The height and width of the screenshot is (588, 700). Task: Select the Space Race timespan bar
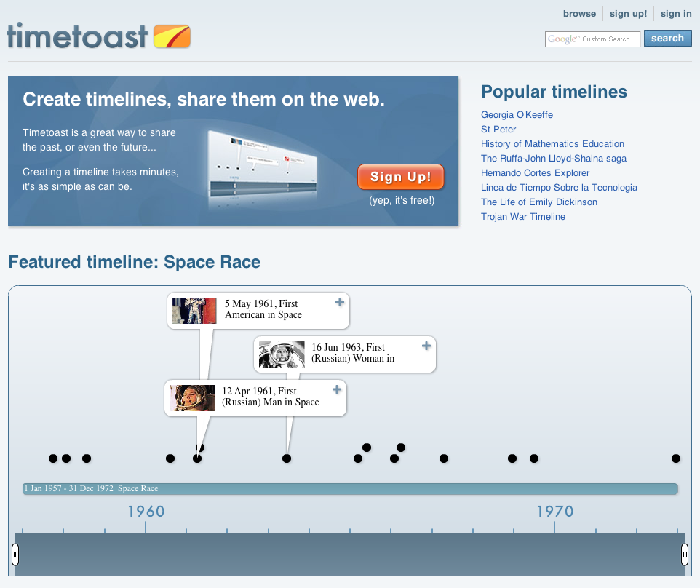[x=350, y=488]
